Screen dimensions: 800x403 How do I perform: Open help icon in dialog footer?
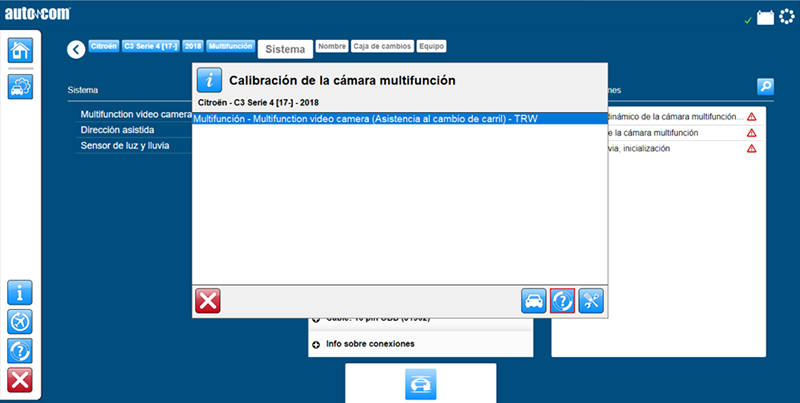coord(563,301)
